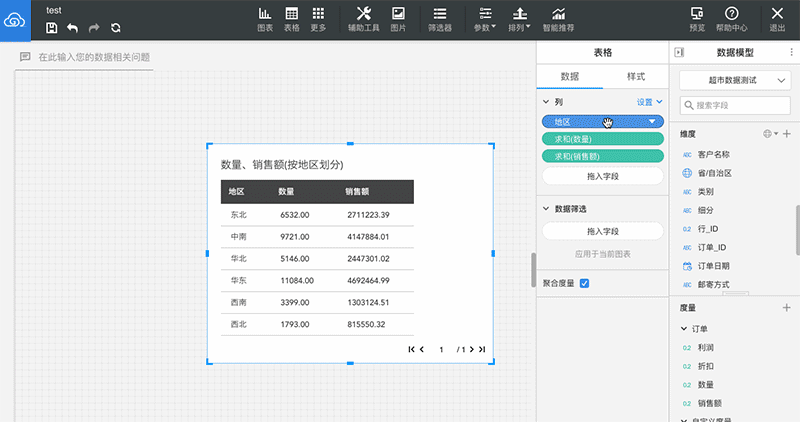This screenshot has width=800, height=422.
Task: Select the 细分 dimension field
Action: (x=706, y=210)
